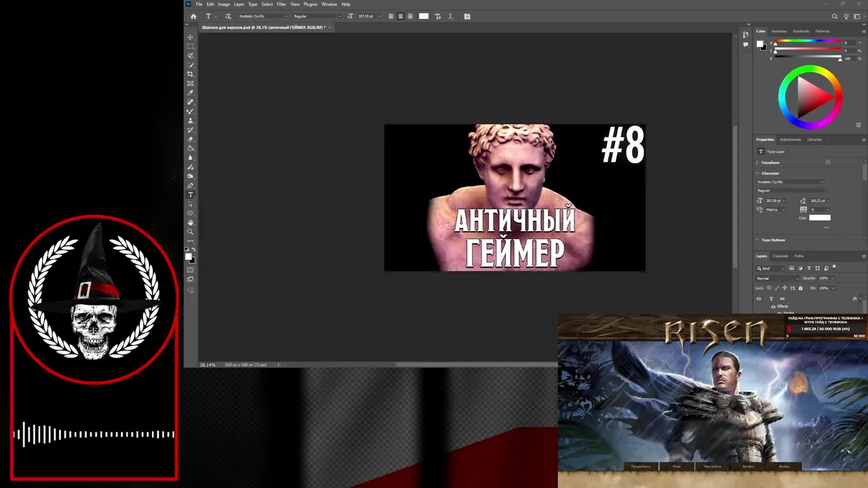Click text Color swatch in Properties
868x488 pixels.
click(819, 218)
